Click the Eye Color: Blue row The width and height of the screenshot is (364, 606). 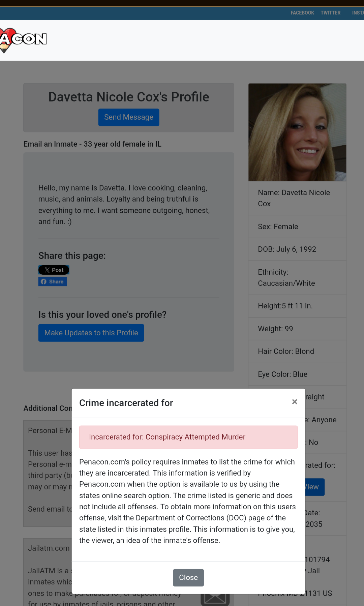point(297,374)
